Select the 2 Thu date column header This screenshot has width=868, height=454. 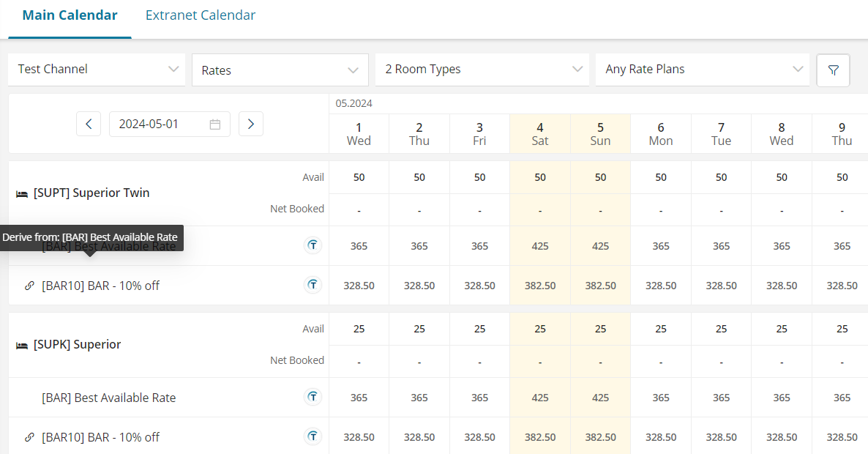[419, 134]
